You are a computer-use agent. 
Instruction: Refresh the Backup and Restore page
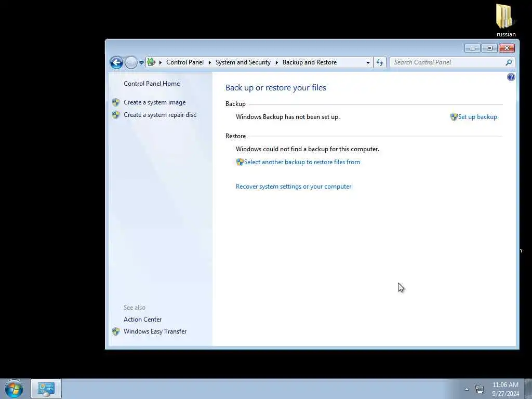coord(380,62)
